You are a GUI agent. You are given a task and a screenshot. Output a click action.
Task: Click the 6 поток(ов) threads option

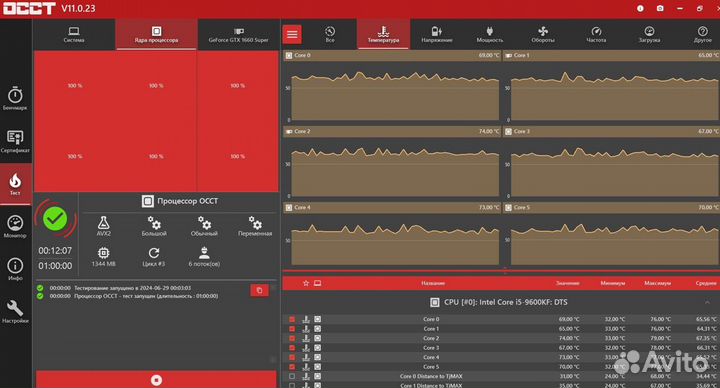[204, 257]
